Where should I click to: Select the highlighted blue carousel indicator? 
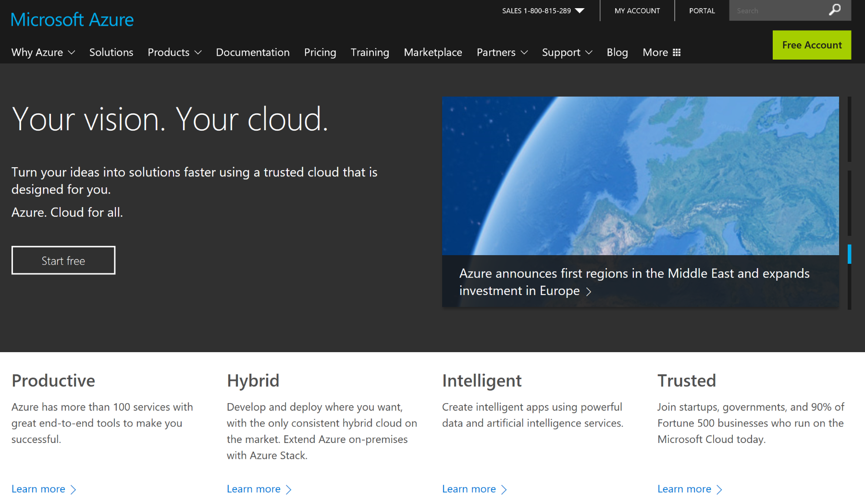tap(849, 254)
